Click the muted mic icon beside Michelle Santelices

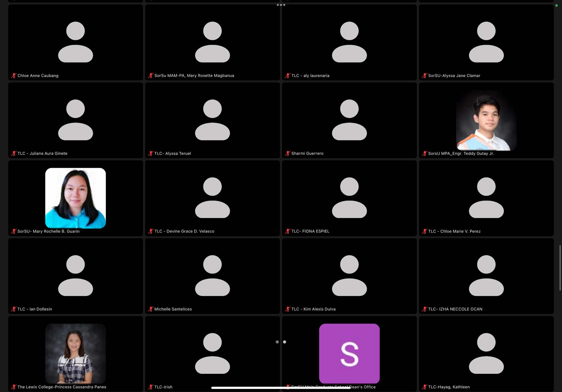150,309
